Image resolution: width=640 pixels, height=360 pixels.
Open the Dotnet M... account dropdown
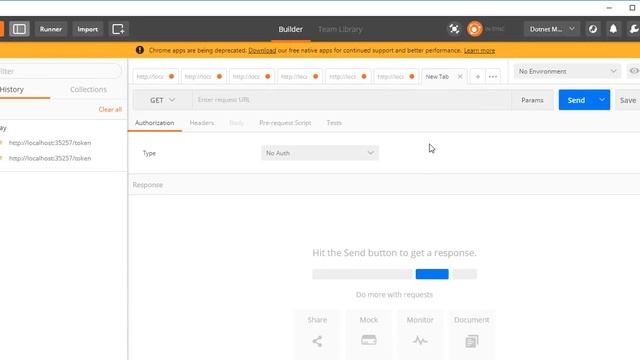(551, 29)
